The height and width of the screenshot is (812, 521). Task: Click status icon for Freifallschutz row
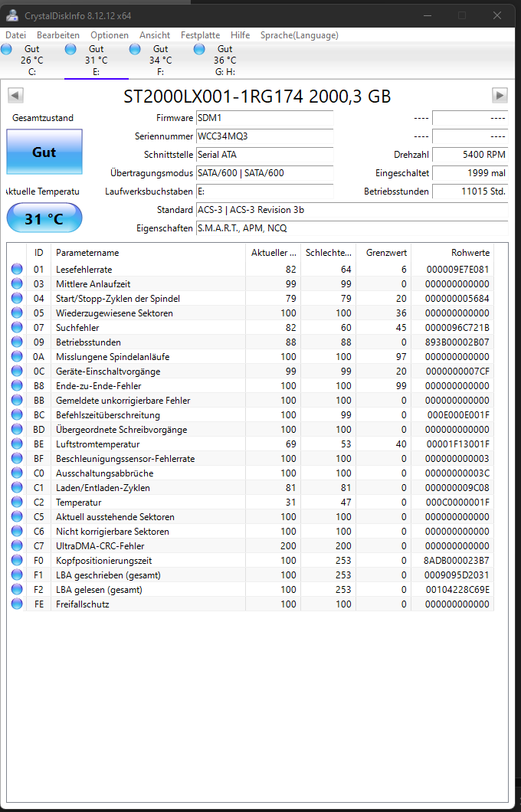coord(17,604)
